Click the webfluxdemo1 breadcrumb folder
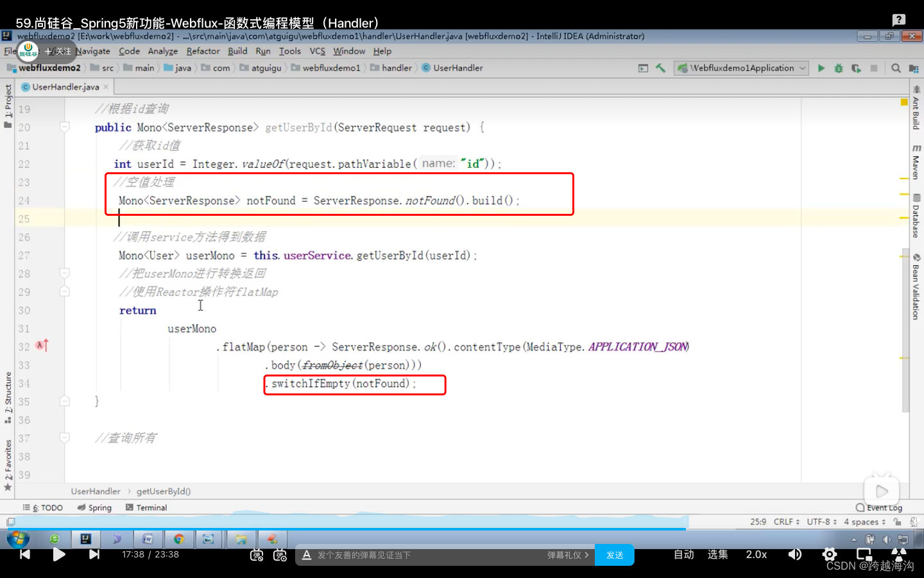The width and height of the screenshot is (924, 578). (x=326, y=68)
